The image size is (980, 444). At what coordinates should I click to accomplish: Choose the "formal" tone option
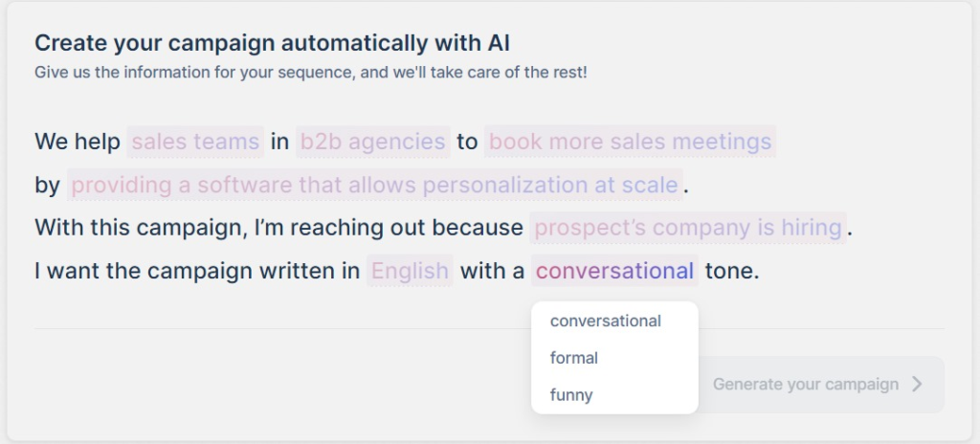point(574,358)
